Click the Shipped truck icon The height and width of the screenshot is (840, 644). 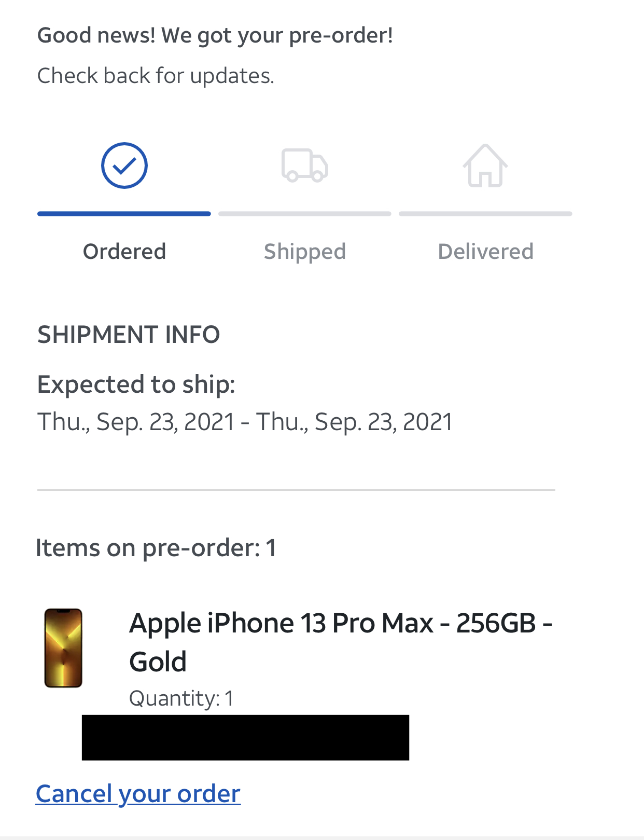(x=305, y=166)
